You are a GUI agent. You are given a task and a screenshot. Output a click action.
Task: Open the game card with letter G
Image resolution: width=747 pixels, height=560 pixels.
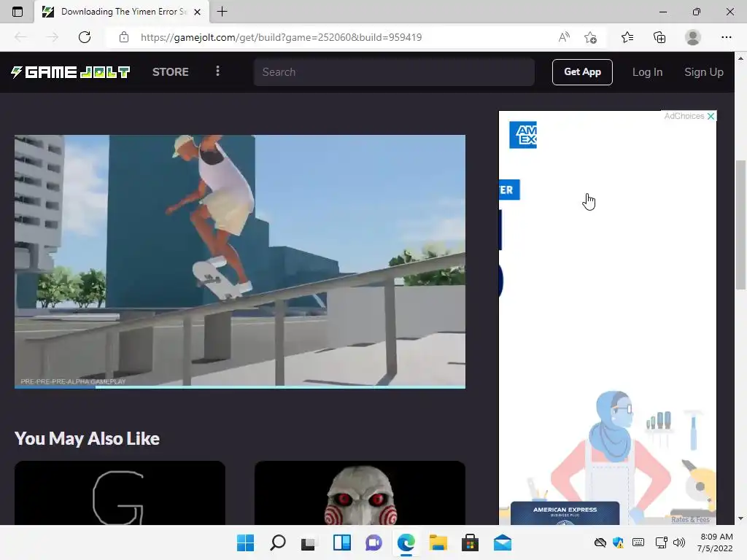click(120, 493)
